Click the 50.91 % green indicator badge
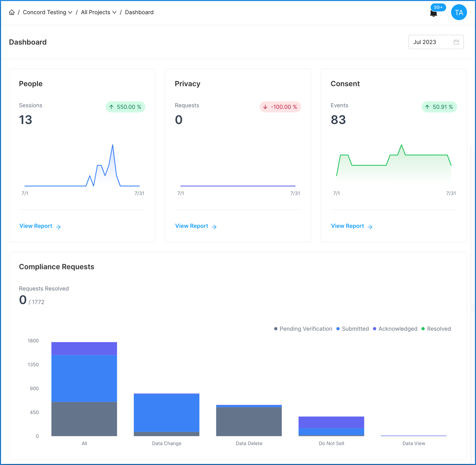This screenshot has width=476, height=465. 439,107
